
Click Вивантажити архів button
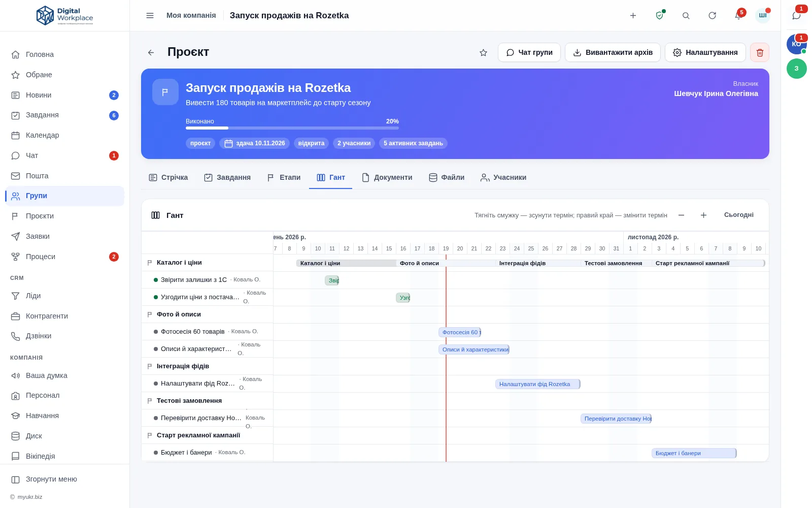(613, 52)
